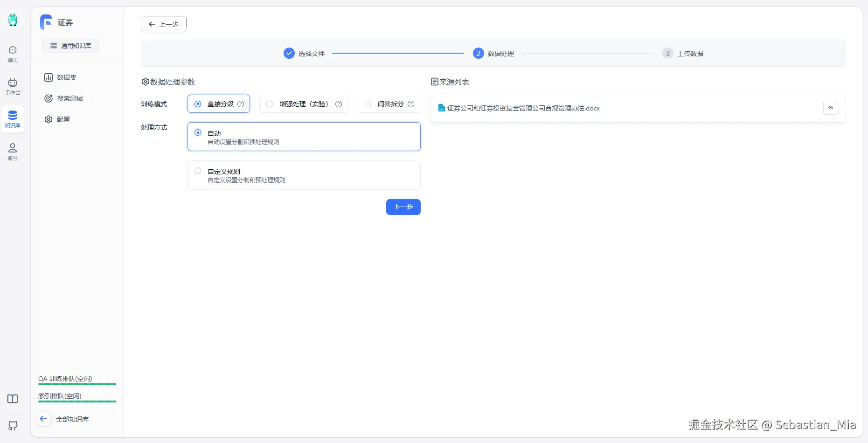Screen dimensions: 868x443
Task: Click the docx file icon in source list
Action: (x=442, y=108)
